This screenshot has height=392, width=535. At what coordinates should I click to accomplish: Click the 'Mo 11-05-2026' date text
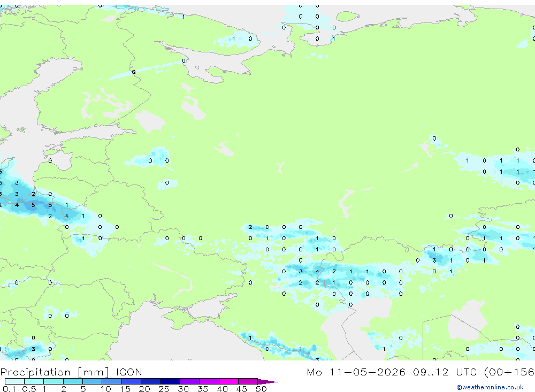(x=356, y=372)
